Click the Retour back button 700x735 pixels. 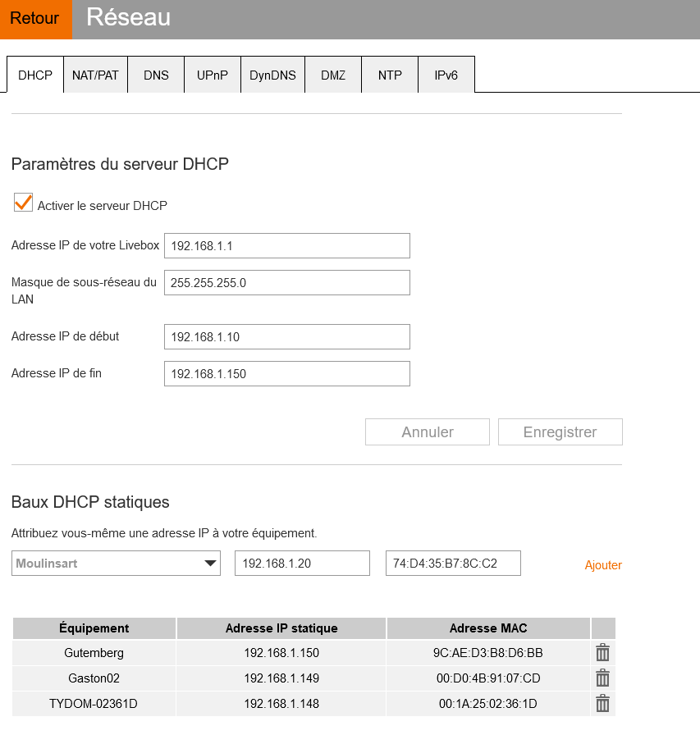[35, 19]
